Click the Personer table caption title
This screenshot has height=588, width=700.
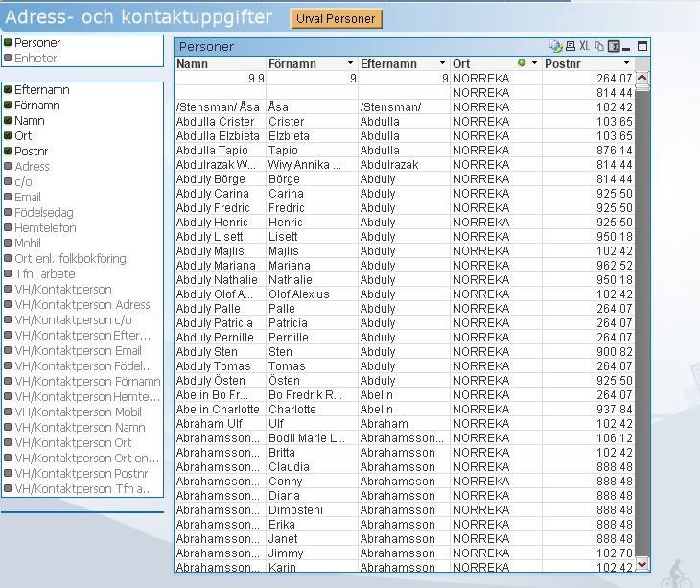[x=207, y=46]
